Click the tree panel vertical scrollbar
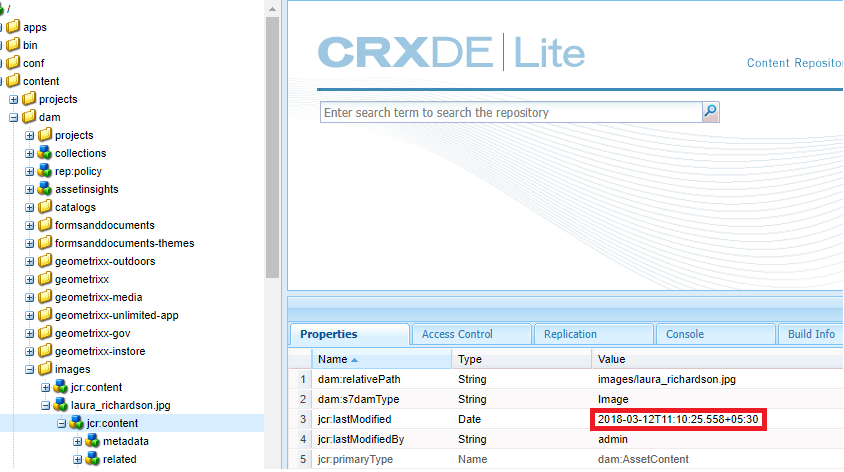844x472 pixels. 272,145
